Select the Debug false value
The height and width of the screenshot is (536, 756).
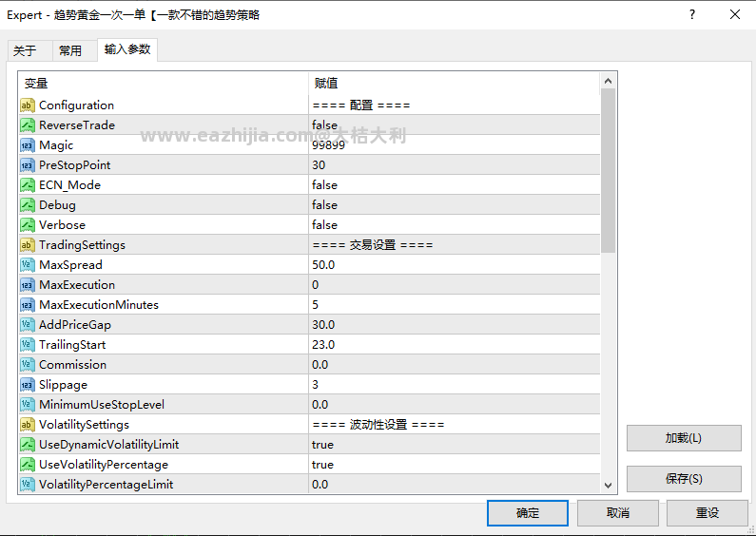324,205
